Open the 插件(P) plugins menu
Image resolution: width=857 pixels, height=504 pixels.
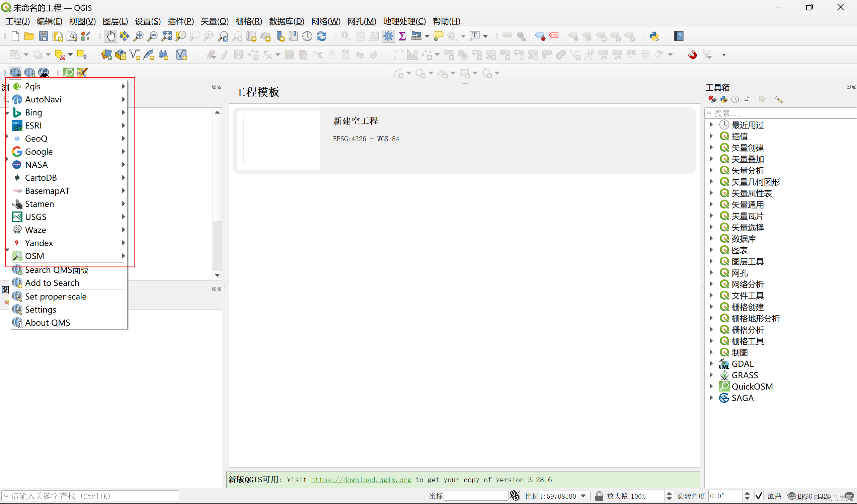point(180,21)
